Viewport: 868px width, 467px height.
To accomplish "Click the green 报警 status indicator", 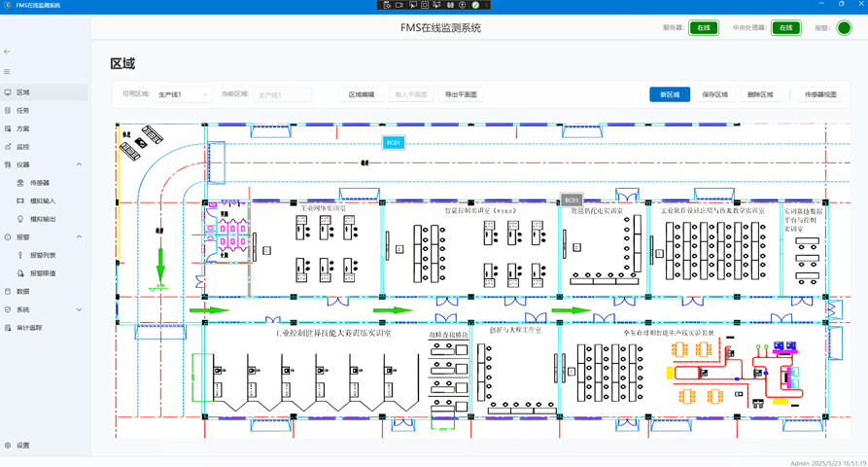I will click(x=844, y=28).
